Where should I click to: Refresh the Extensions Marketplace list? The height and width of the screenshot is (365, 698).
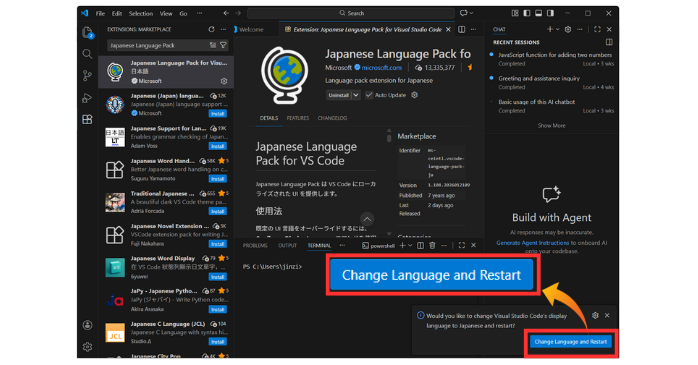pos(211,29)
